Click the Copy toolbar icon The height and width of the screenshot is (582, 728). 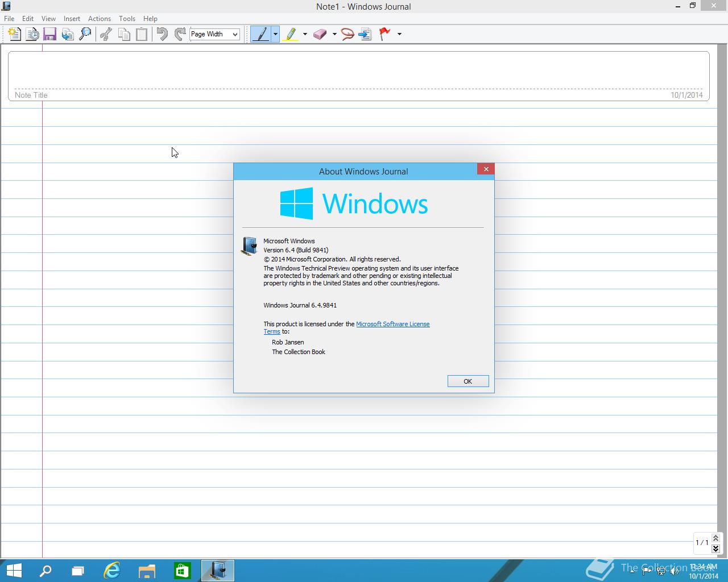click(123, 34)
